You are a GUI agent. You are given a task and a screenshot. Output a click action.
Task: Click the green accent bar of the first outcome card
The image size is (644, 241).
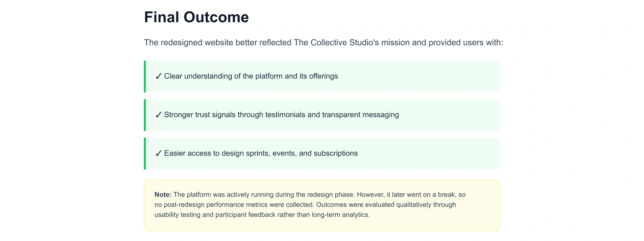(145, 76)
